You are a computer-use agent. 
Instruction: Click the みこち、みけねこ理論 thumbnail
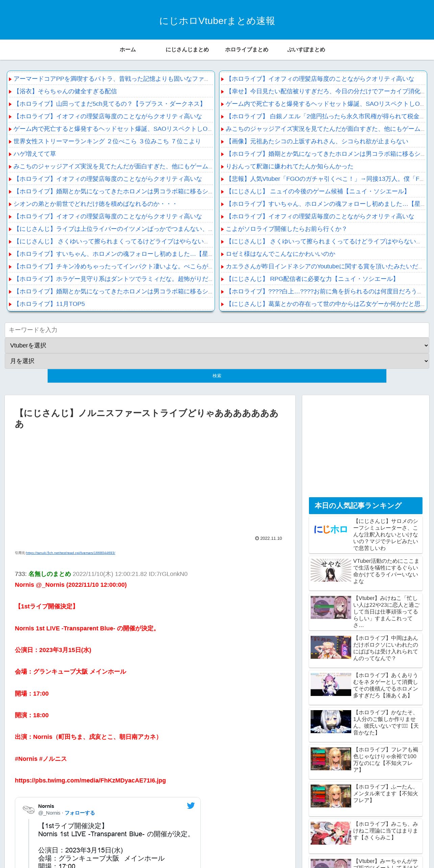tap(331, 833)
